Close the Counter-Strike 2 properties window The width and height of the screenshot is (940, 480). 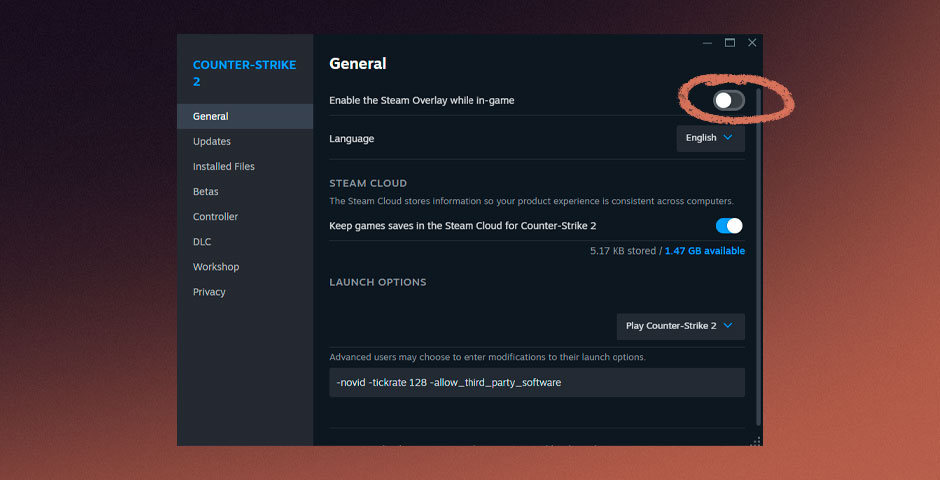click(752, 43)
